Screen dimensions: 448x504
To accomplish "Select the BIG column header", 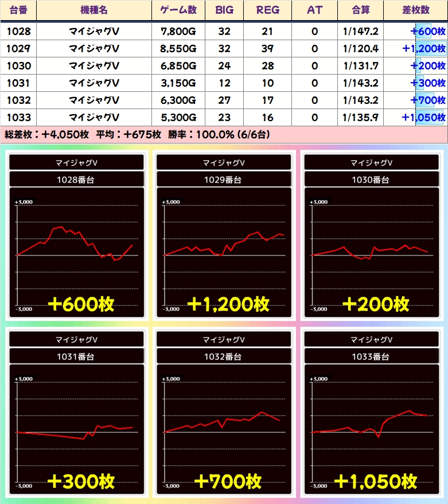I will (224, 10).
